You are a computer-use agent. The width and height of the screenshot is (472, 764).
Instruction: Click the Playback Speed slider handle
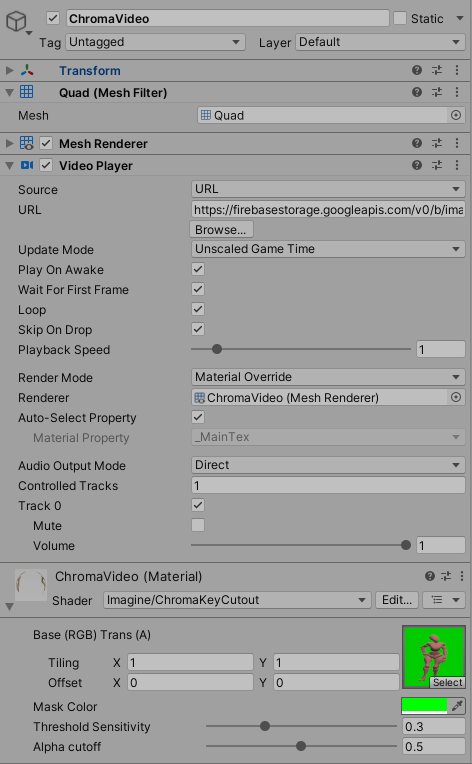217,349
